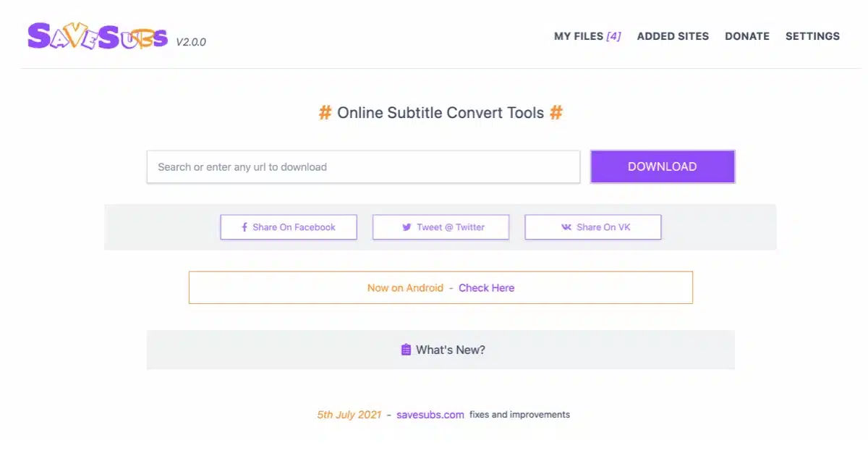The image size is (868, 456).
Task: Click the Online Subtitle Convert Tools heading
Action: (x=440, y=113)
